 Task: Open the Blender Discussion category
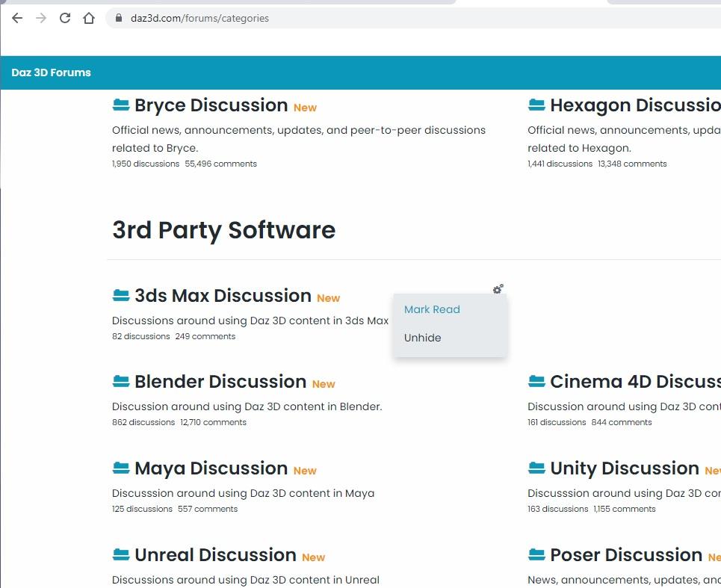(220, 382)
